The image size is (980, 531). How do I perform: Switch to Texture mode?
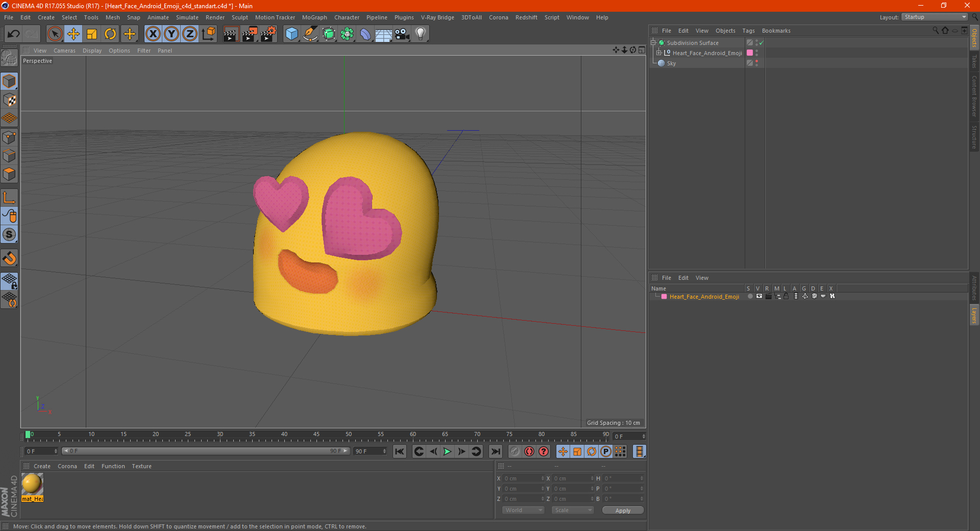(9, 100)
